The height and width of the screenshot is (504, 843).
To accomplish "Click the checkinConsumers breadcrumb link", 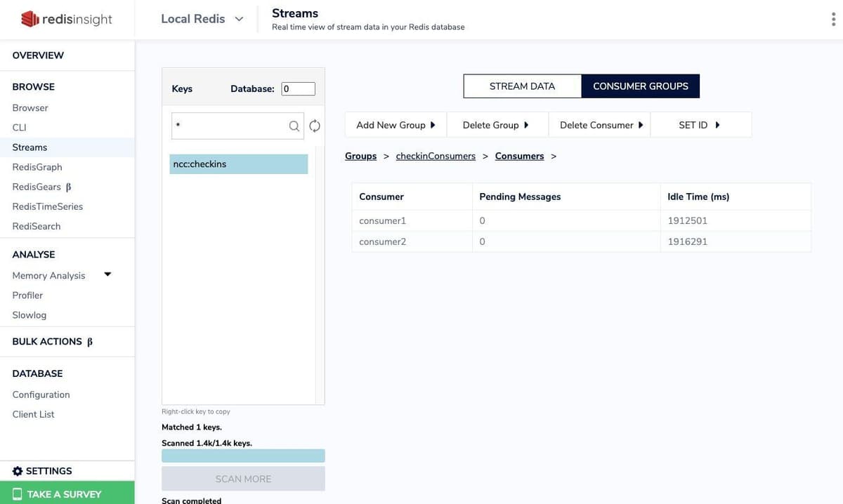I will coord(436,156).
